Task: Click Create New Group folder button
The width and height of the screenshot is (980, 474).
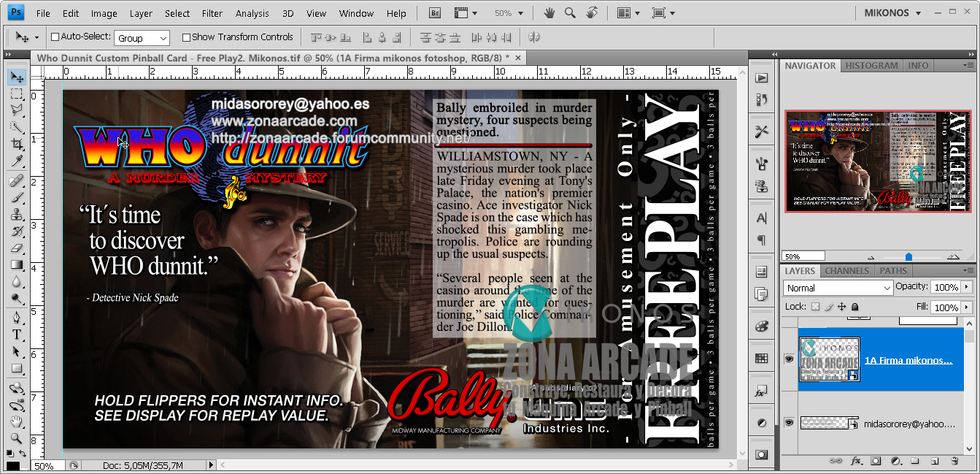Action: 915,462
